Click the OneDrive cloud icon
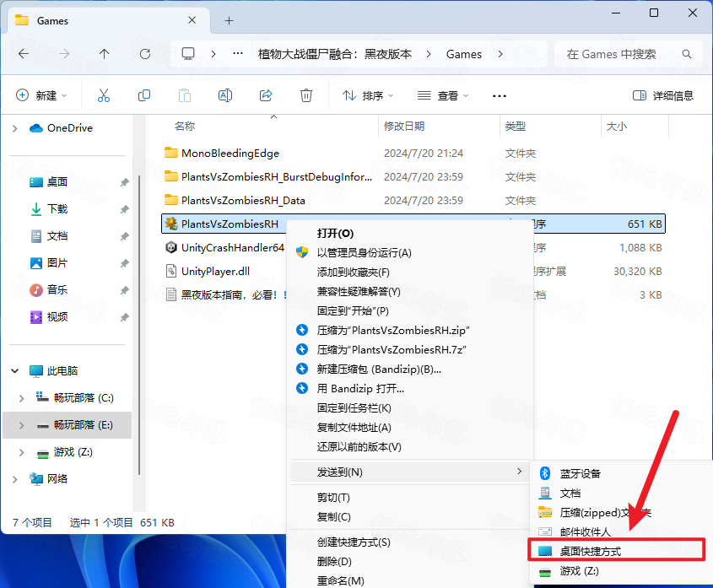 tap(36, 128)
